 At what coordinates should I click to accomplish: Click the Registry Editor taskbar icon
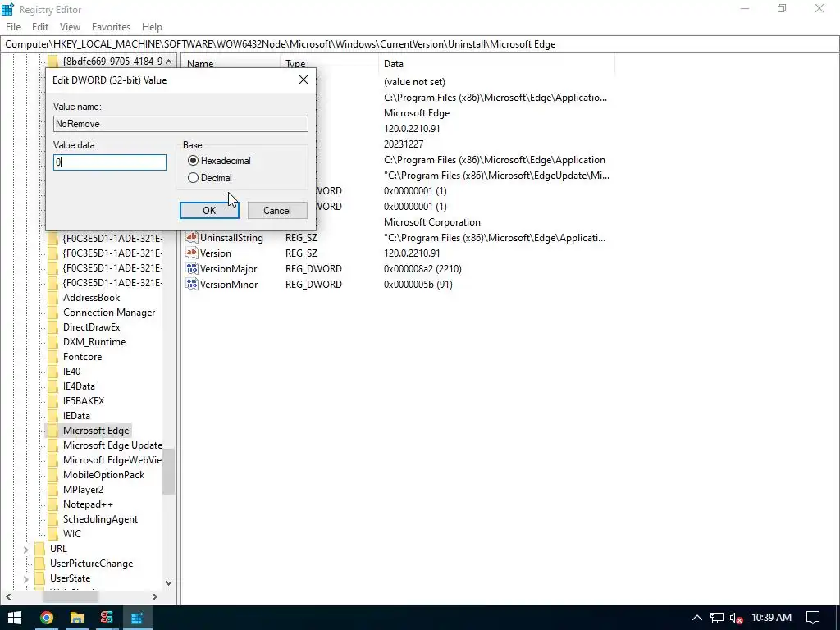coord(137,618)
